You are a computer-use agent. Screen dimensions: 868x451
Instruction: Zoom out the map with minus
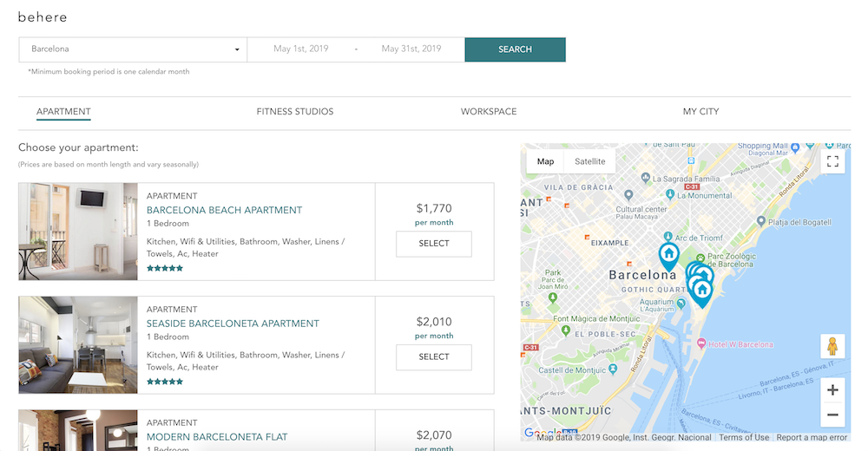click(832, 415)
